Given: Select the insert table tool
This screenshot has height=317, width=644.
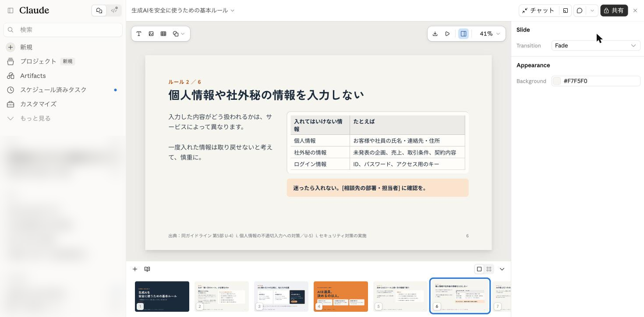Looking at the screenshot, I should tap(163, 34).
